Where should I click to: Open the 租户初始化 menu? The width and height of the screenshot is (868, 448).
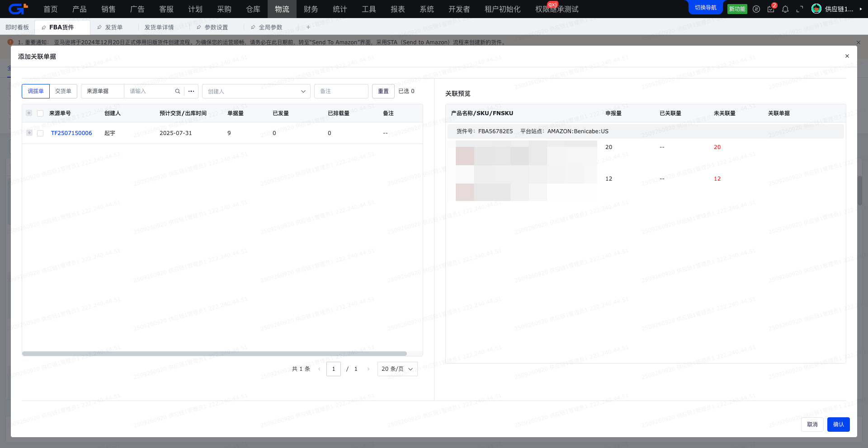point(503,9)
